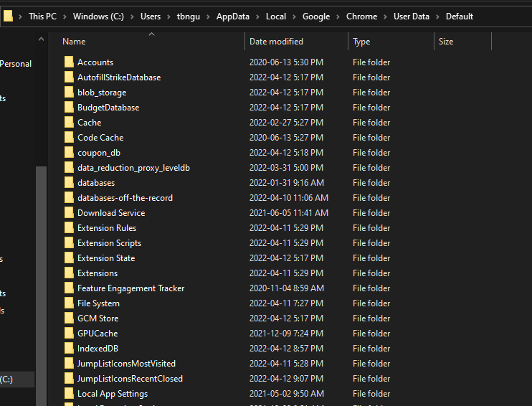
Task: Select the Download Service folder name
Action: [111, 213]
